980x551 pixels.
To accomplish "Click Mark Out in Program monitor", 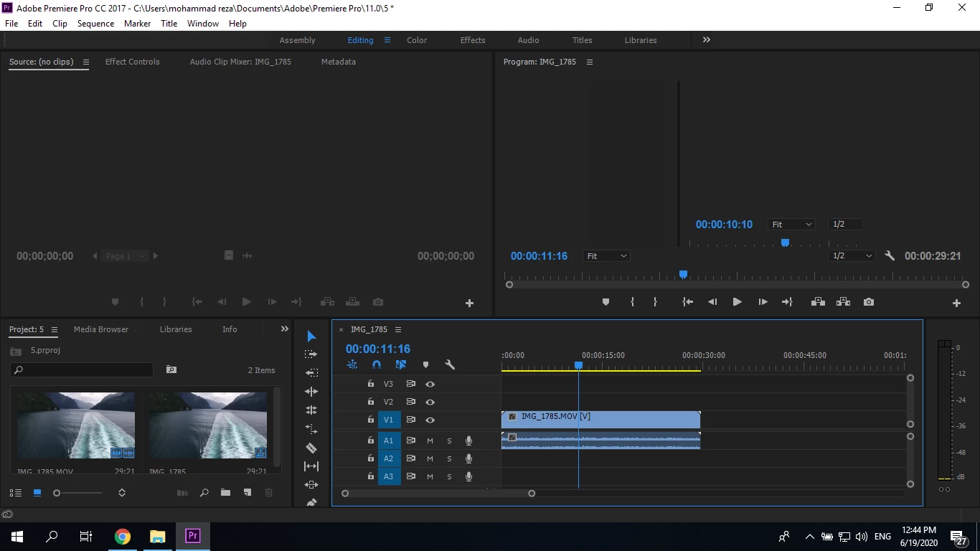I will click(655, 302).
